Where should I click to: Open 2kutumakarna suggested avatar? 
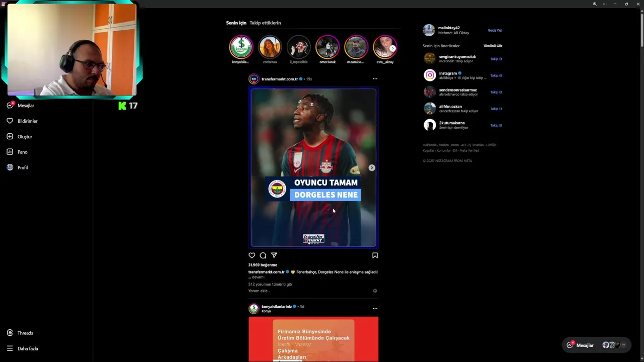tap(430, 125)
